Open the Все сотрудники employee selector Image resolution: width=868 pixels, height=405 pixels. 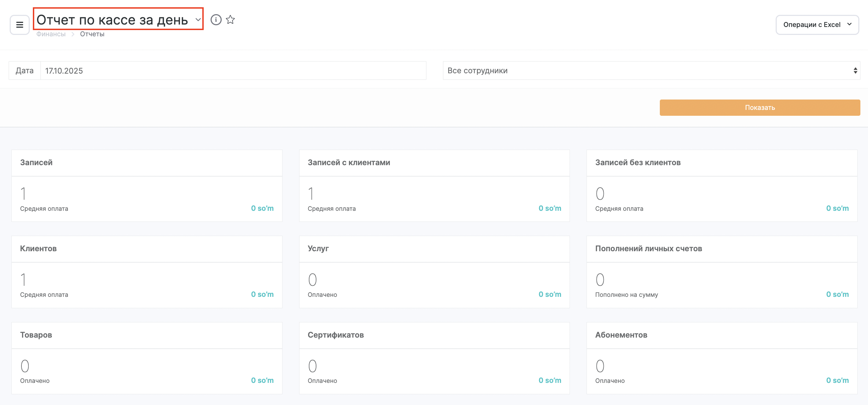651,70
